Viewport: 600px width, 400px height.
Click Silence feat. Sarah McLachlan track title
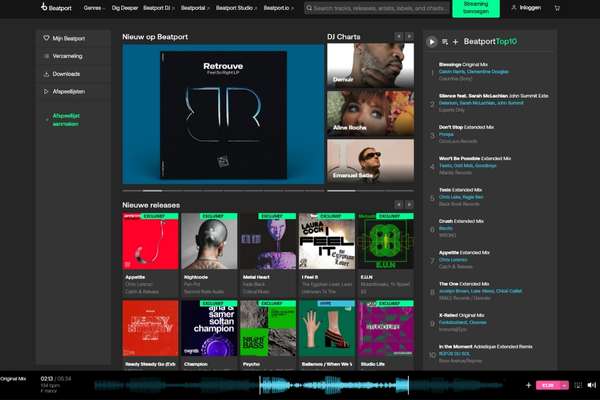(494, 96)
